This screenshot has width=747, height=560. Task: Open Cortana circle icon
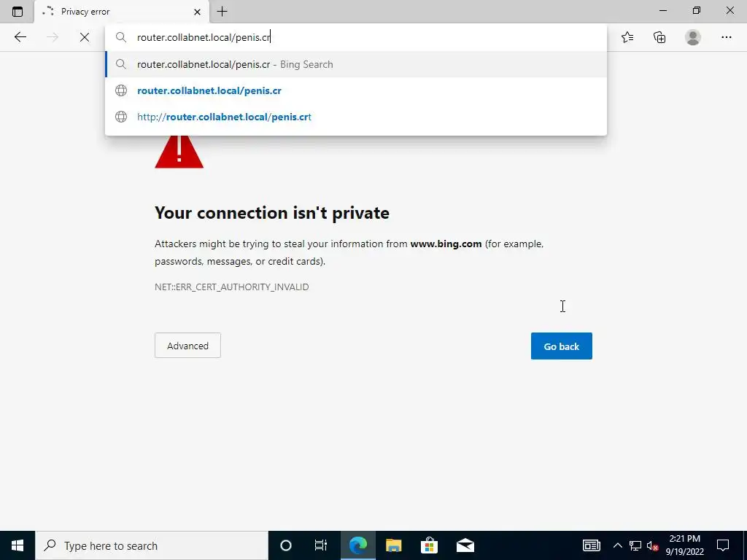coord(285,545)
